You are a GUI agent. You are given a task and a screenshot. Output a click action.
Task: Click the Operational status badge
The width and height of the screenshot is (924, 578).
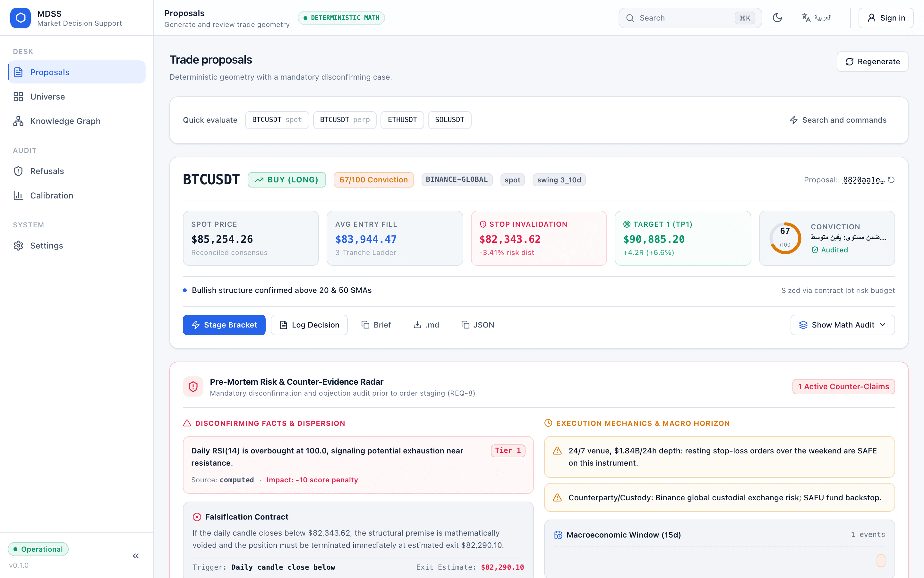click(38, 549)
